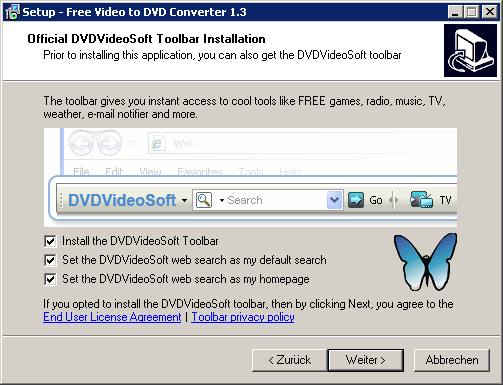Click the faded Edit menu in preview

pyautogui.click(x=114, y=172)
